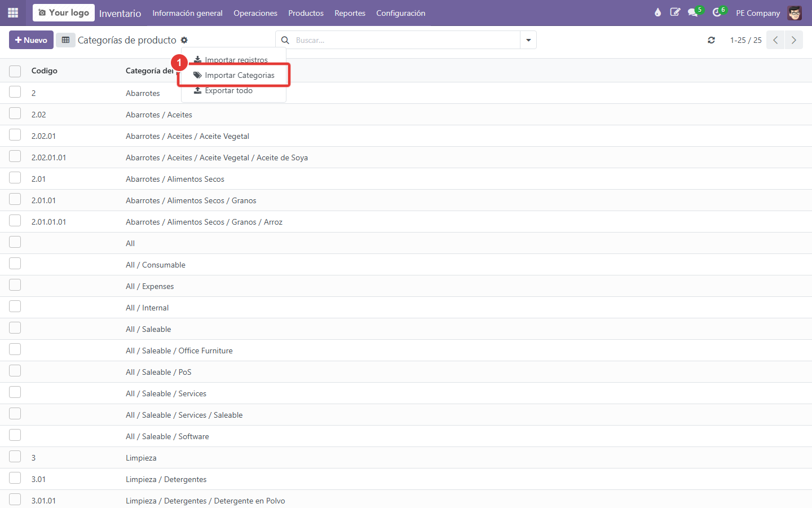The width and height of the screenshot is (812, 508).
Task: Check the row with code 2.02.01
Action: click(x=15, y=135)
